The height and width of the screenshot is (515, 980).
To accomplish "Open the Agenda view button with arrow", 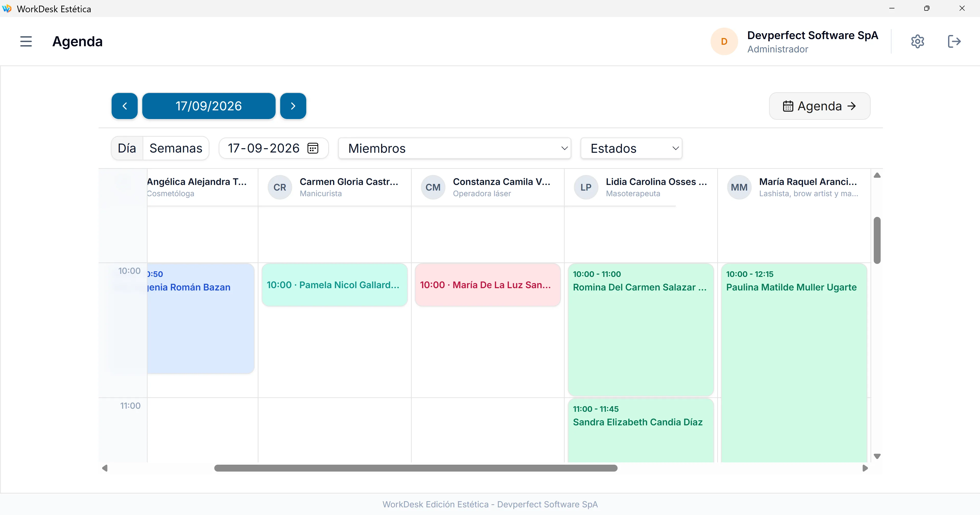I will pyautogui.click(x=819, y=106).
